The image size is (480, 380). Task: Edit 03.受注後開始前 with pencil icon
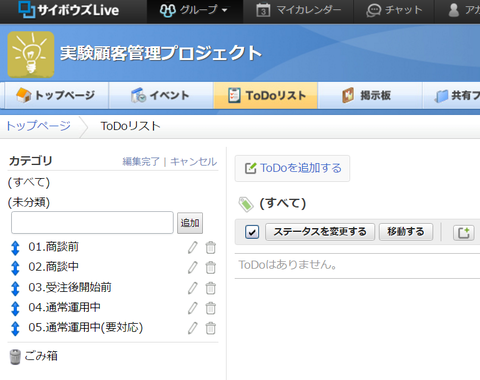point(193,288)
